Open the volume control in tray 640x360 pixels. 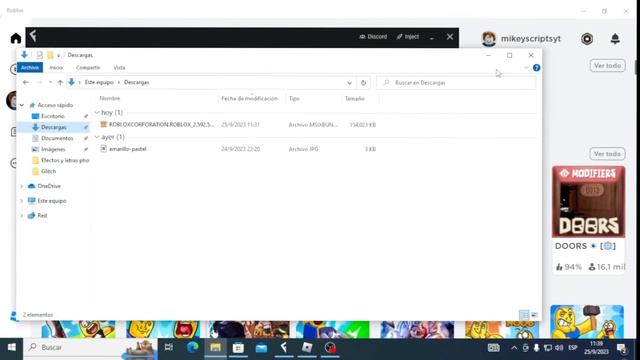[559, 348]
